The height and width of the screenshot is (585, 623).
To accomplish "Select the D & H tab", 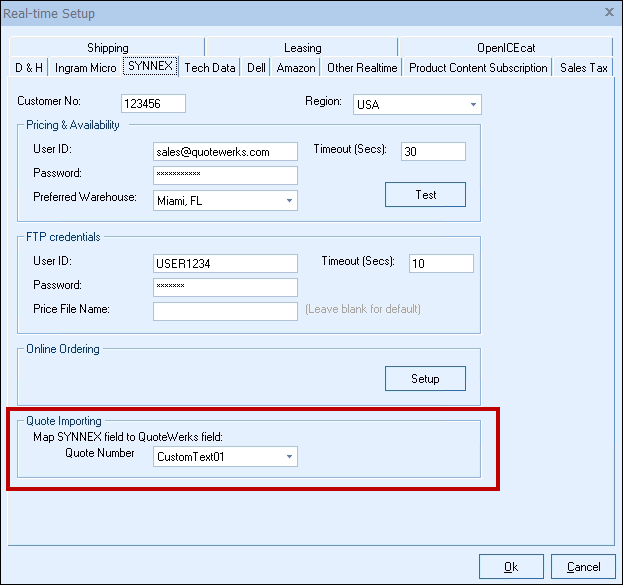I will coord(29,68).
